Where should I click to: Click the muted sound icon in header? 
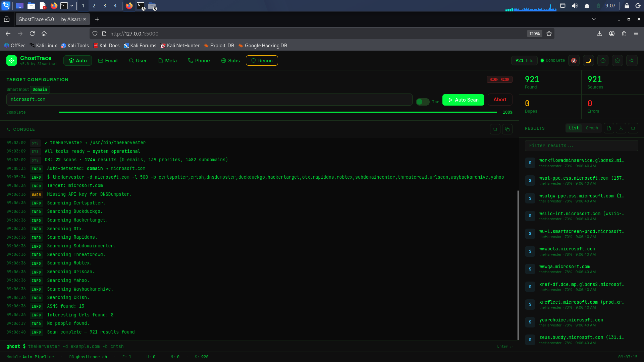click(x=574, y=61)
